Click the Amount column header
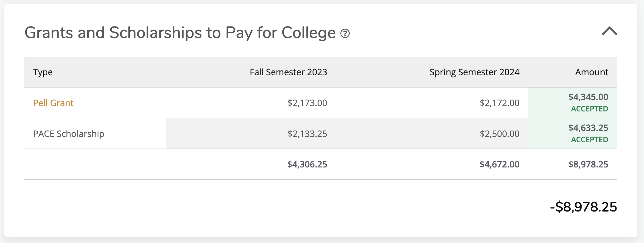The width and height of the screenshot is (644, 243). pos(591,72)
